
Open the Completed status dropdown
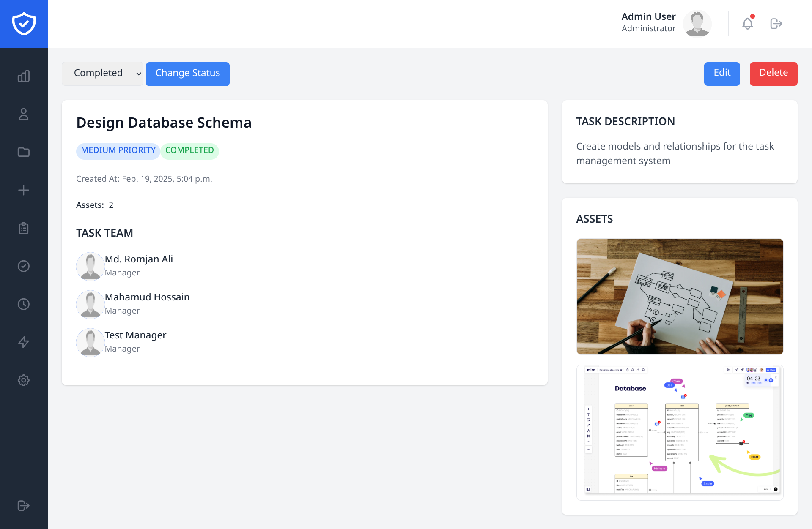(102, 73)
